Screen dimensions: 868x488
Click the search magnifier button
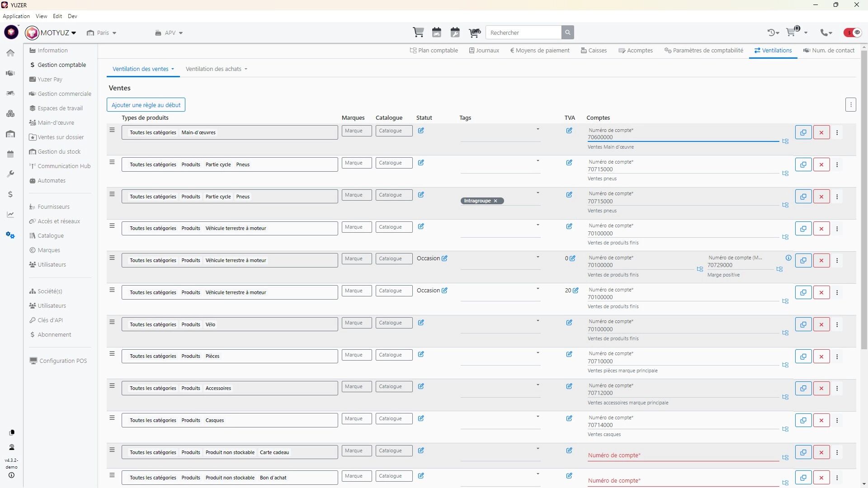pos(568,33)
